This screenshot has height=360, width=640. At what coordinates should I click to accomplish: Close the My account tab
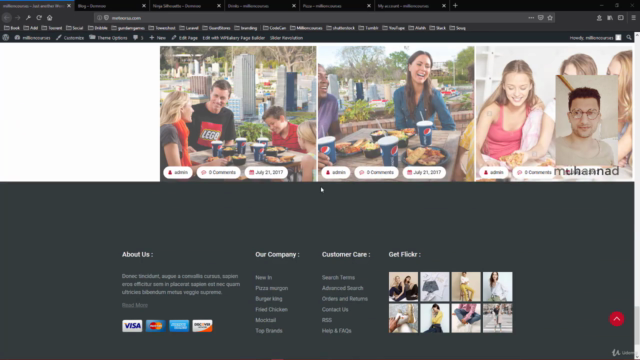(444, 6)
